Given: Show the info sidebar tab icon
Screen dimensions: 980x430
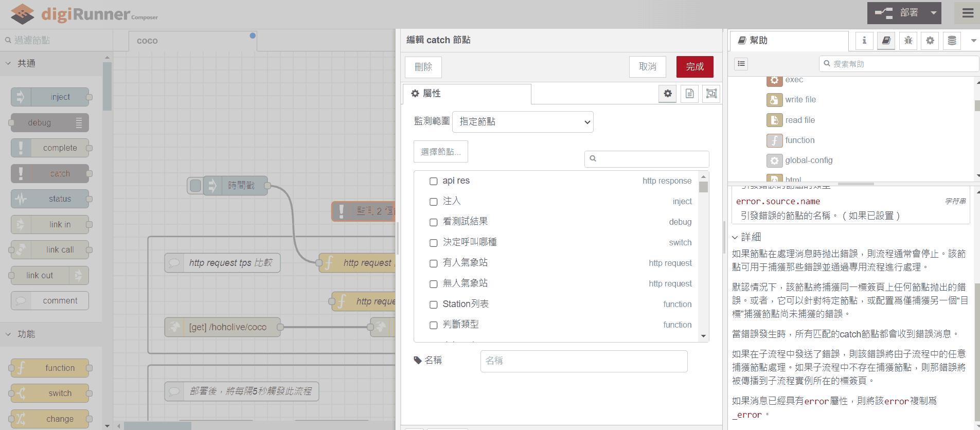Looking at the screenshot, I should pos(864,40).
